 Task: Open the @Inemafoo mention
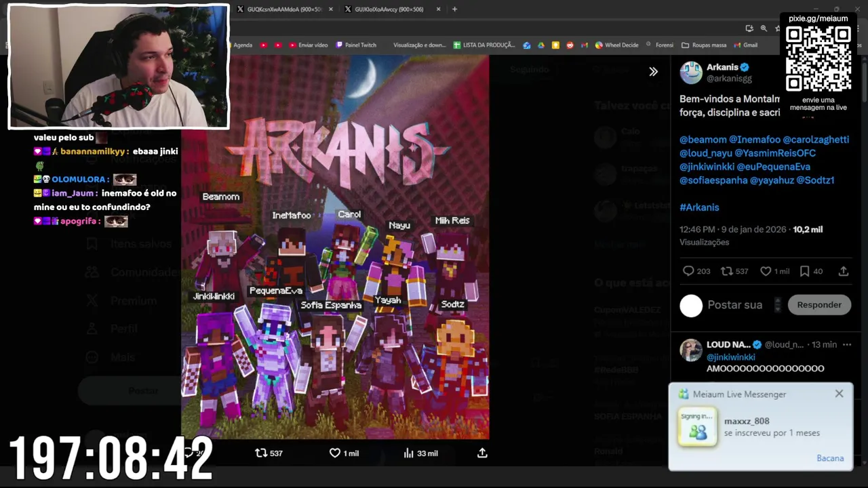coord(755,140)
